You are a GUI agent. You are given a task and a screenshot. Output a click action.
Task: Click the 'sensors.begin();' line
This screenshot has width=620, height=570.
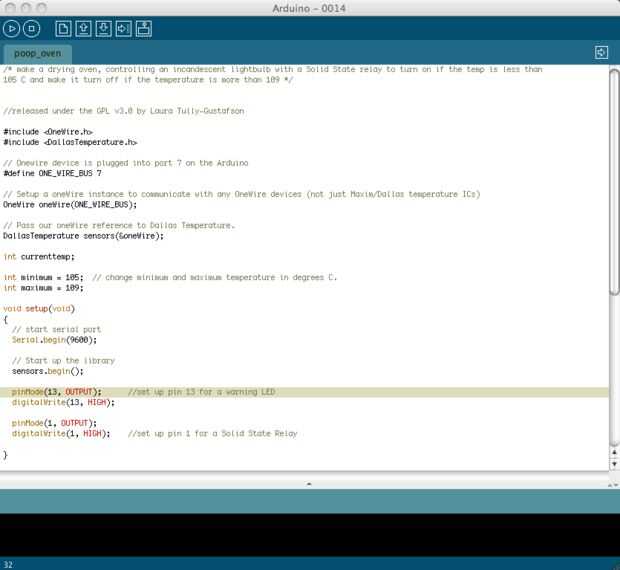tap(47, 371)
